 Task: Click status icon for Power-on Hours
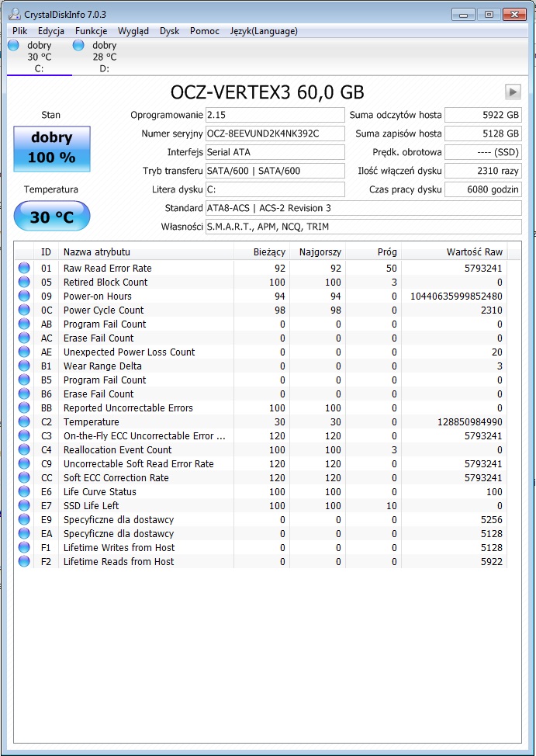pyautogui.click(x=24, y=296)
